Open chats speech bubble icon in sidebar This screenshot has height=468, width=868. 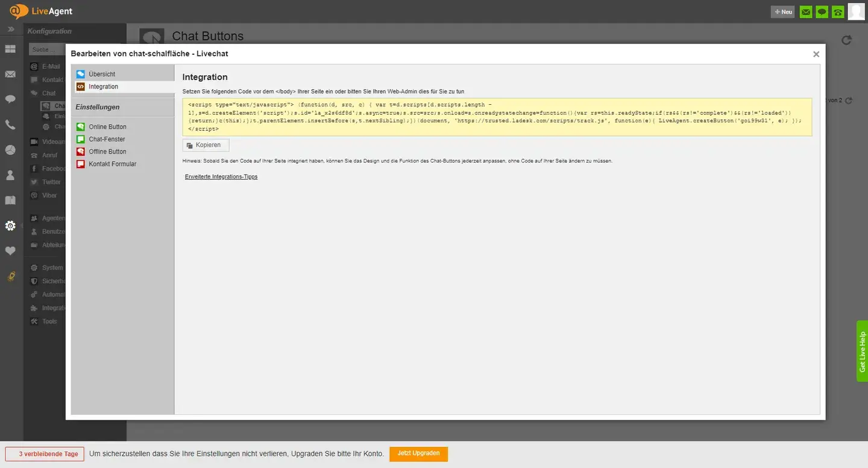point(10,99)
